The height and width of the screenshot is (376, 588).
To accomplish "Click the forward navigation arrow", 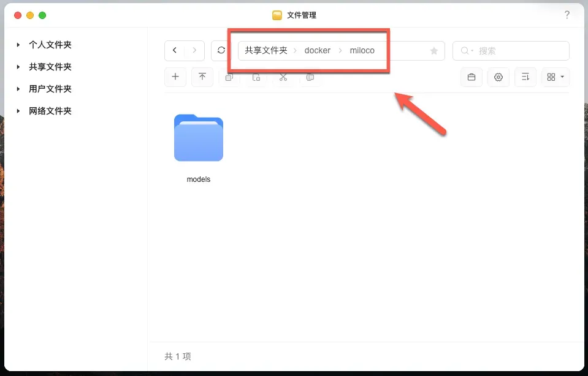I will click(x=194, y=51).
